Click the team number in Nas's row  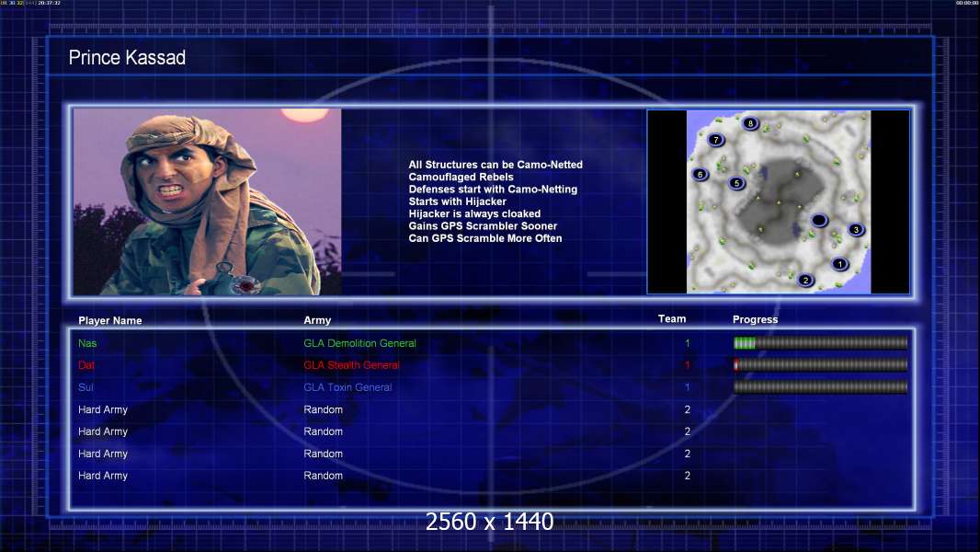(688, 343)
